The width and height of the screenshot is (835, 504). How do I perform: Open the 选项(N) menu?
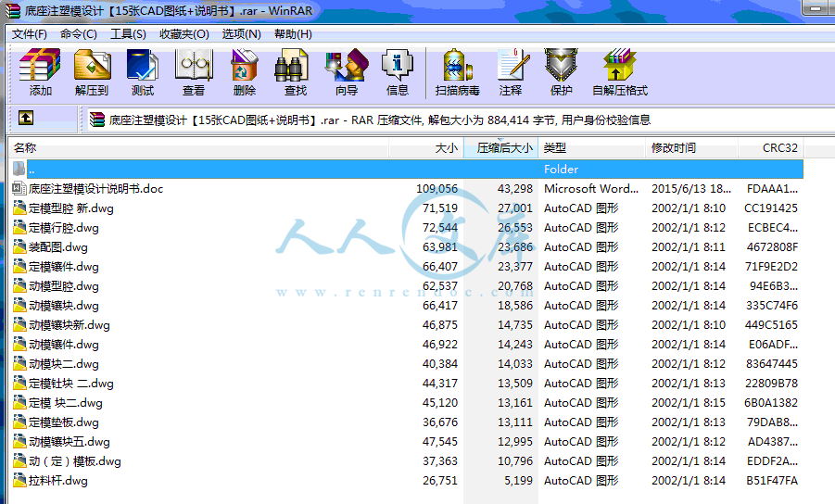tap(241, 34)
